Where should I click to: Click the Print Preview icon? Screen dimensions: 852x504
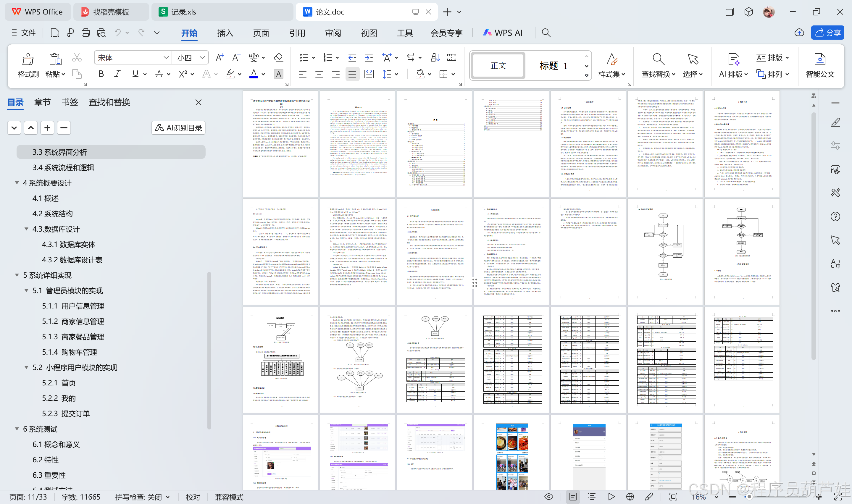[x=101, y=33]
